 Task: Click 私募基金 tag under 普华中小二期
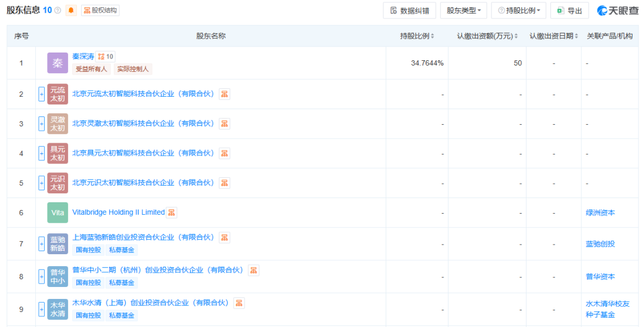point(122,283)
